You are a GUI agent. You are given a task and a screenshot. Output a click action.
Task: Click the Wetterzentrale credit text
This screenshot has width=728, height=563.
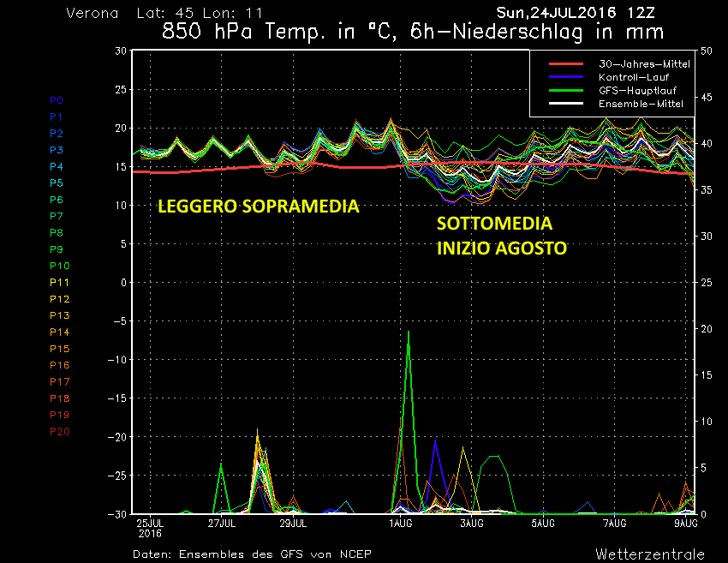pos(650,554)
